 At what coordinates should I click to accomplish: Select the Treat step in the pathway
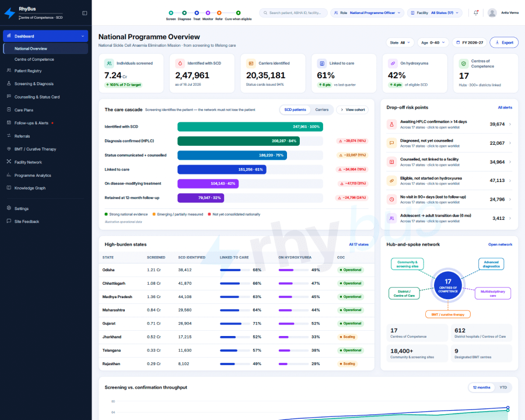pyautogui.click(x=197, y=15)
